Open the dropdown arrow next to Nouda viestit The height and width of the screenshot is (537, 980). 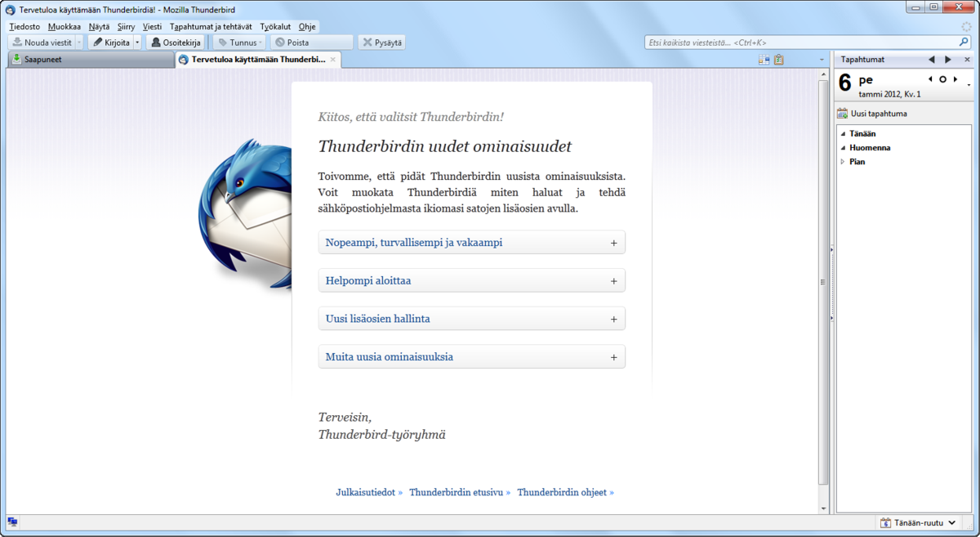pos(79,43)
